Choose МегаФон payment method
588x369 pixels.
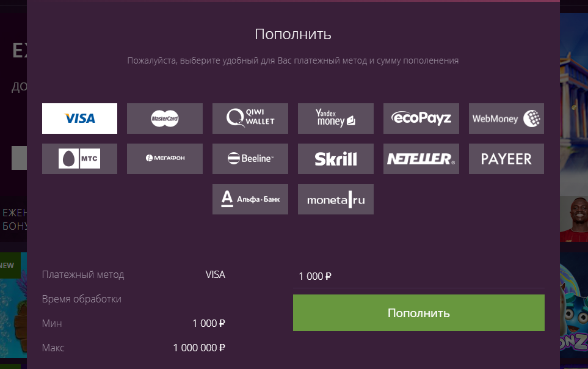(165, 159)
